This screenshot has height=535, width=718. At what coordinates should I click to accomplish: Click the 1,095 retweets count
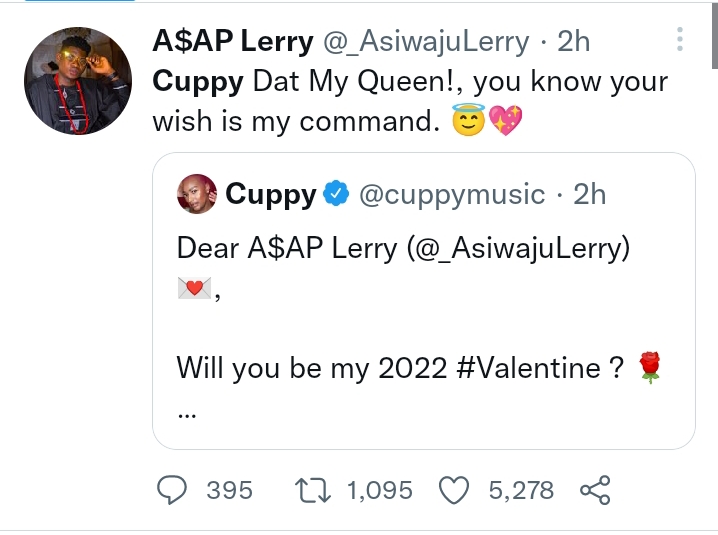(380, 491)
